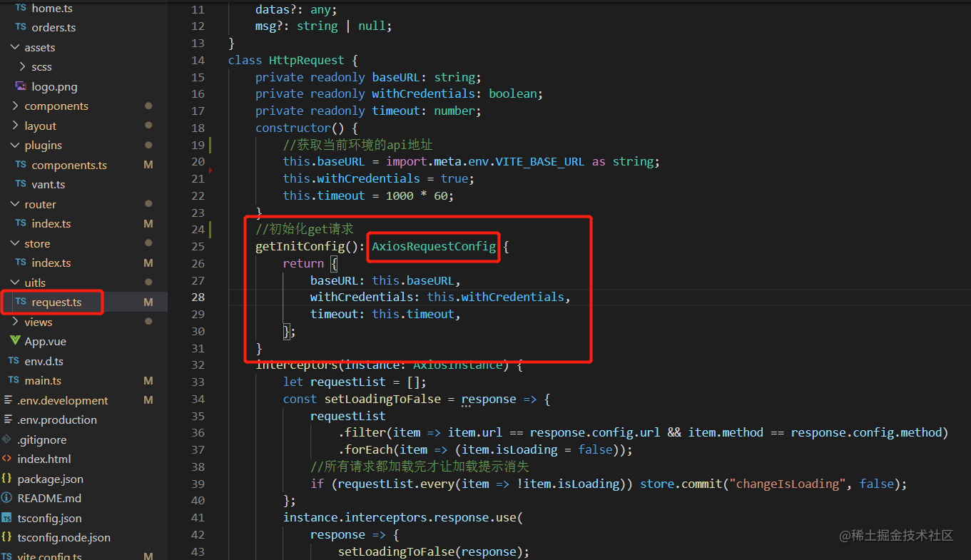This screenshot has height=560, width=971.
Task: Click the tsconfig.node.json braces icon
Action: point(7,537)
